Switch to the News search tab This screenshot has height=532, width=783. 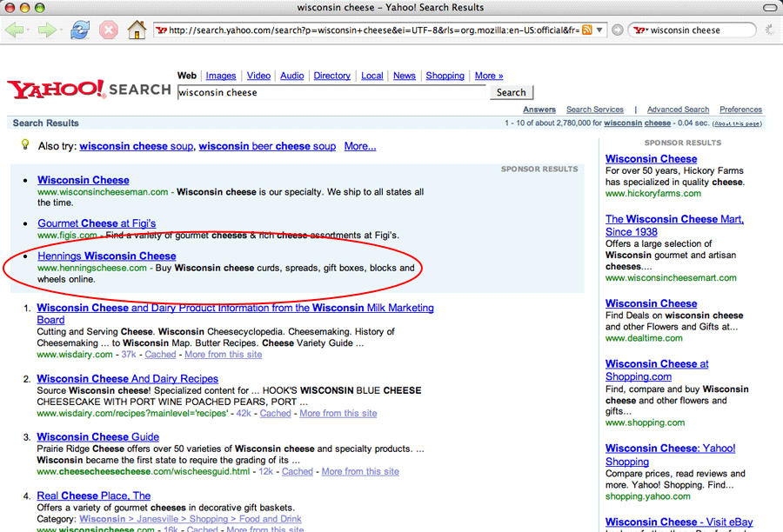click(x=405, y=76)
